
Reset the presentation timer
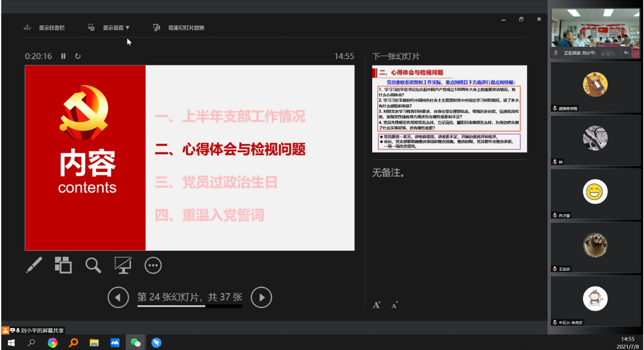[78, 56]
